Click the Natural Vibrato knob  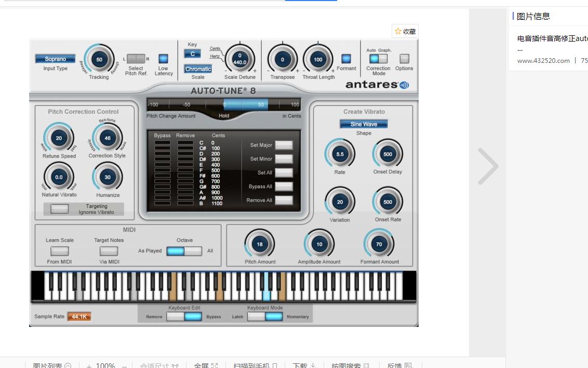[59, 177]
